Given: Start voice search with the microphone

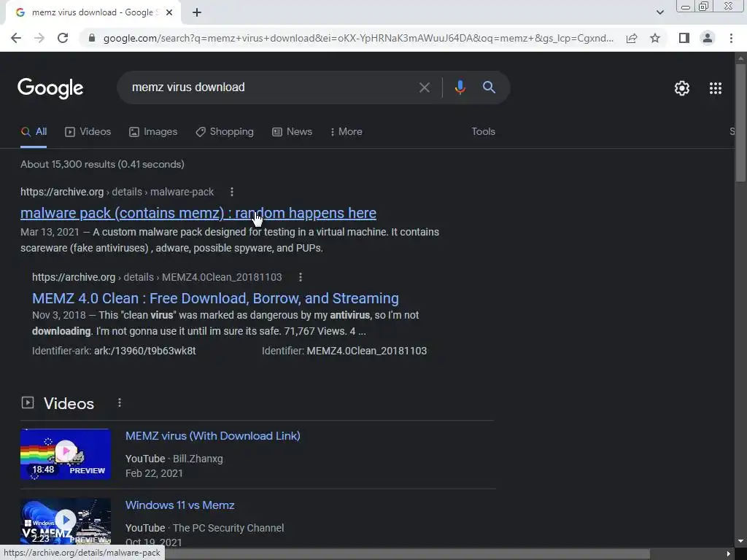Looking at the screenshot, I should [x=460, y=87].
